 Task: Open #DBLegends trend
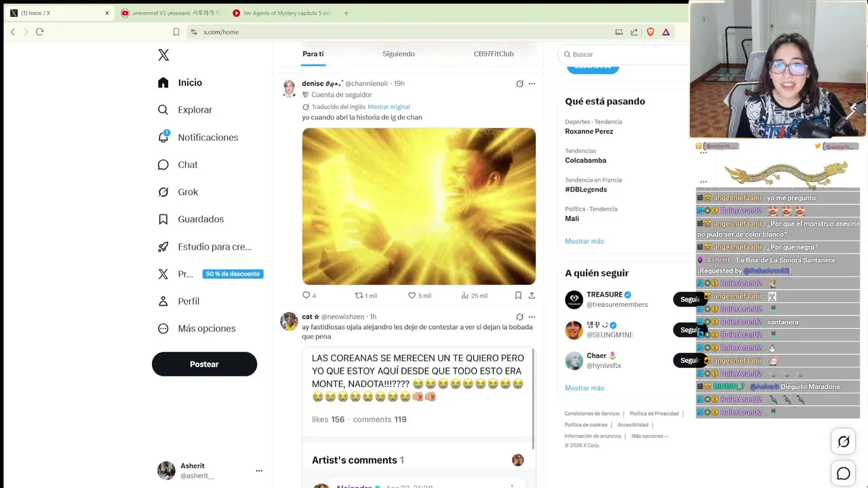[586, 190]
